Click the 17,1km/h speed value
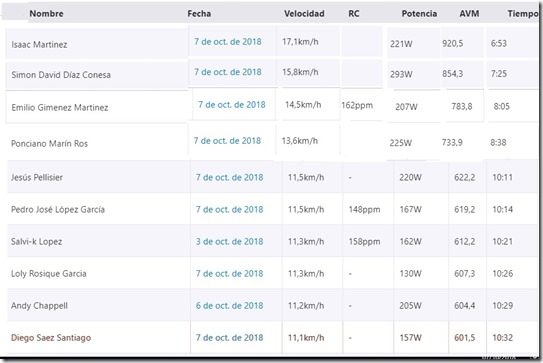This screenshot has width=543, height=363. tap(300, 42)
